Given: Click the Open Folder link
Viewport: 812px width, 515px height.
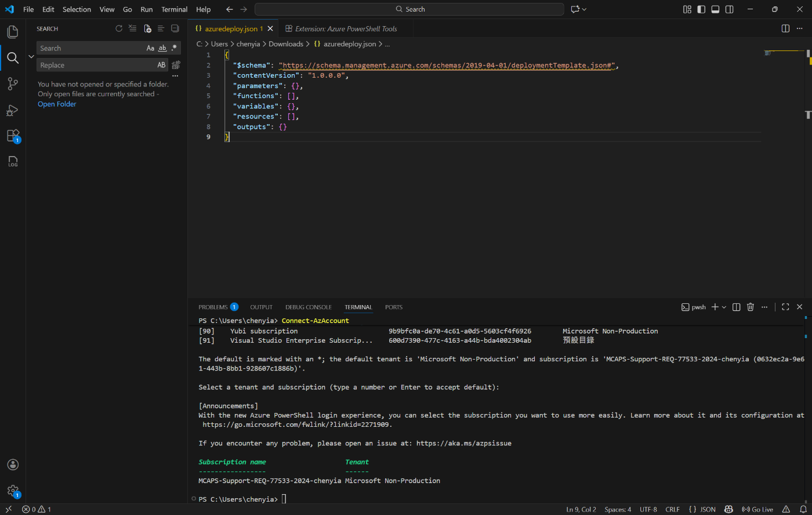Looking at the screenshot, I should pos(56,104).
